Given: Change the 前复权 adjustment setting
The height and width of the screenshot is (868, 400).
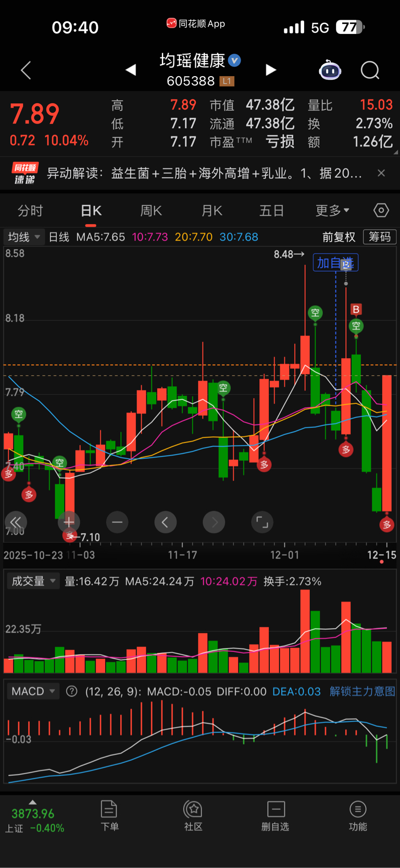Looking at the screenshot, I should point(339,237).
